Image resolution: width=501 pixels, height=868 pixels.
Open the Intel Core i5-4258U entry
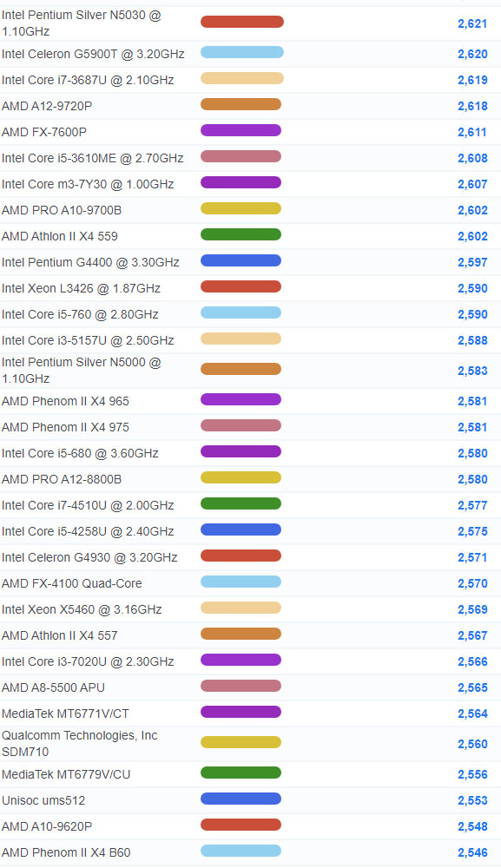[x=88, y=531]
